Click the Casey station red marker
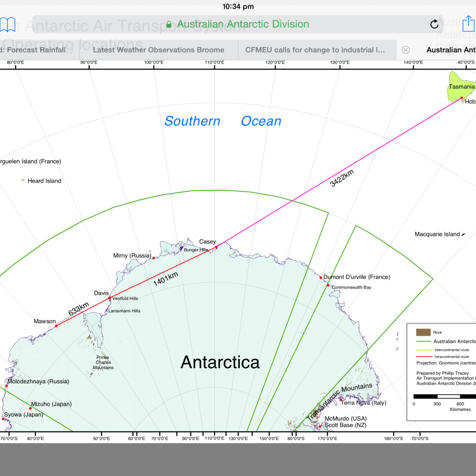 [217, 247]
